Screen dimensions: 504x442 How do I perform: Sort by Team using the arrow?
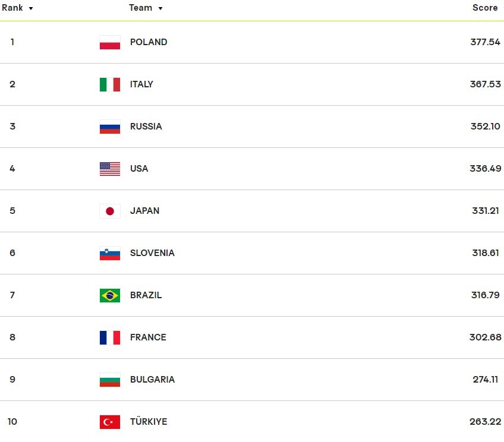coord(160,8)
